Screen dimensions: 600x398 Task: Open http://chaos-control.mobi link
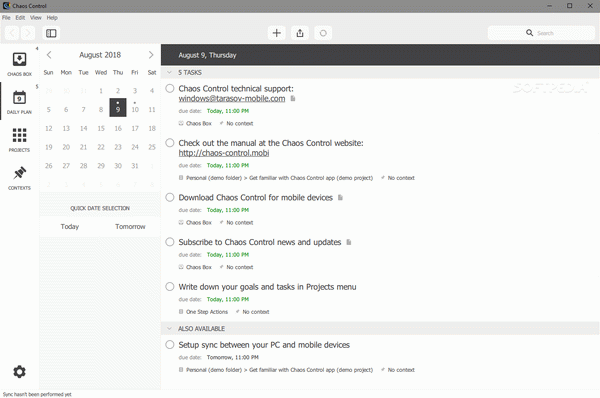point(224,153)
